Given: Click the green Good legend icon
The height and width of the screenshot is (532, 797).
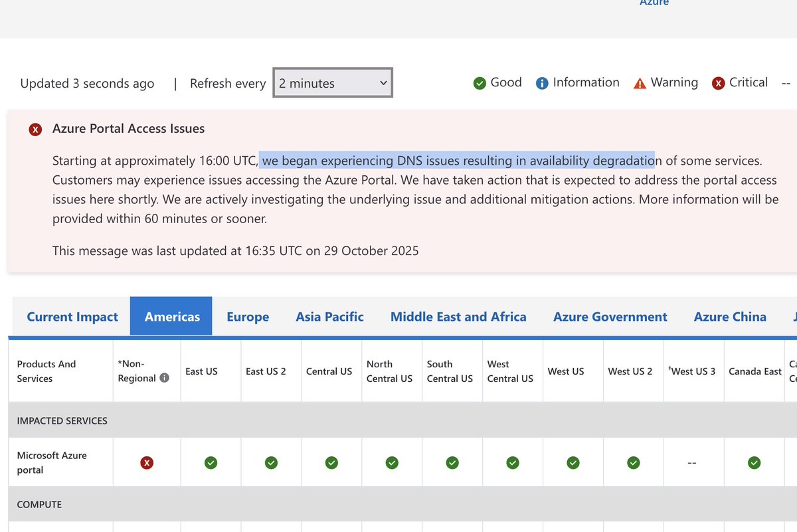Looking at the screenshot, I should (480, 83).
